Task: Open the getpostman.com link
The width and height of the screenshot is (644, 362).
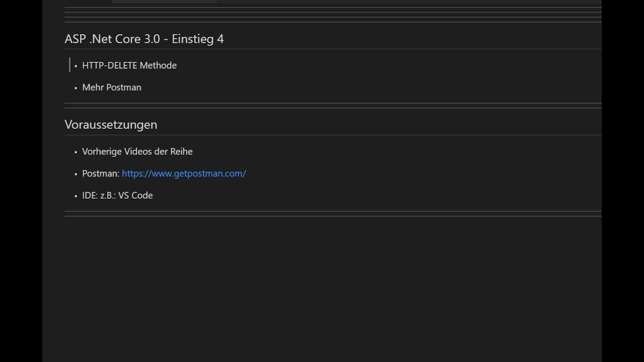Action: tap(184, 173)
